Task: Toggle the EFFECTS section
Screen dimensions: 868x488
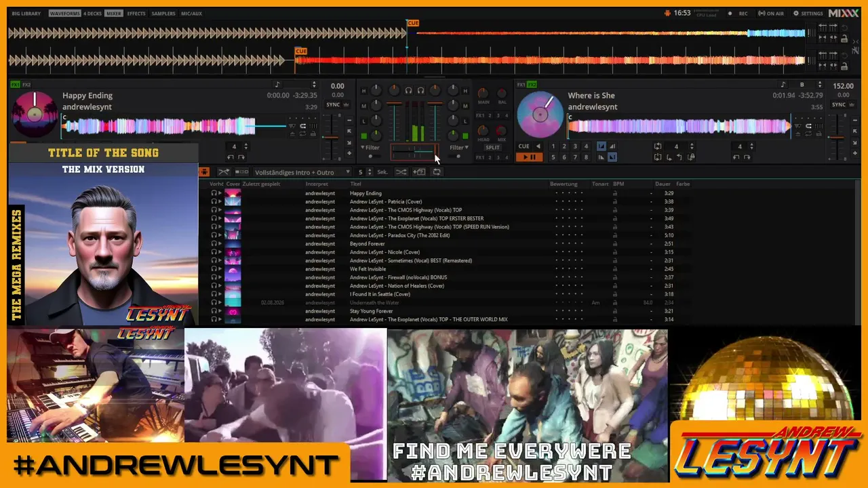Action: point(136,14)
